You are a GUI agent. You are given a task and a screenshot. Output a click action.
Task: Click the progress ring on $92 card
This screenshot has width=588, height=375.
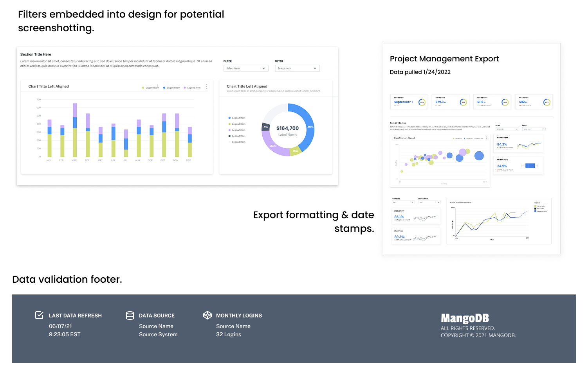pos(547,102)
